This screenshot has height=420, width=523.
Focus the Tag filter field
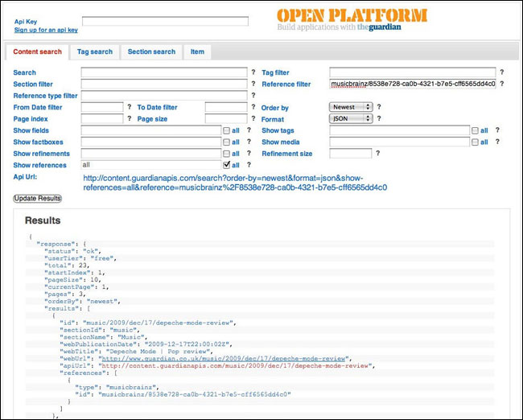pos(413,72)
